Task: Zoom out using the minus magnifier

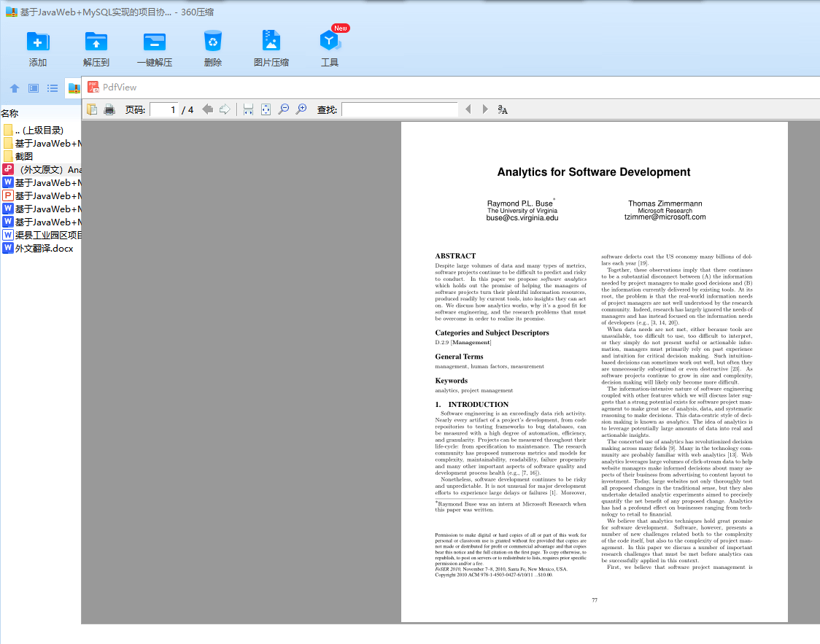Action: [x=284, y=109]
